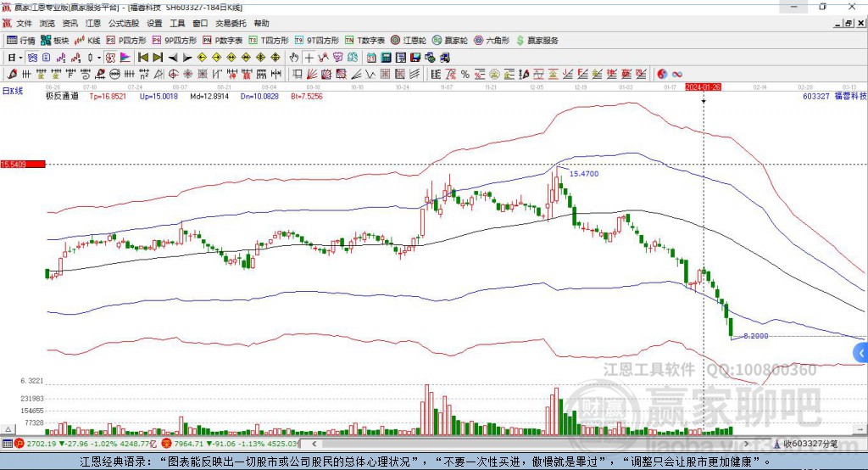Toggle the 极反 channel indicator icon
The height and width of the screenshot is (470, 868).
point(111,58)
